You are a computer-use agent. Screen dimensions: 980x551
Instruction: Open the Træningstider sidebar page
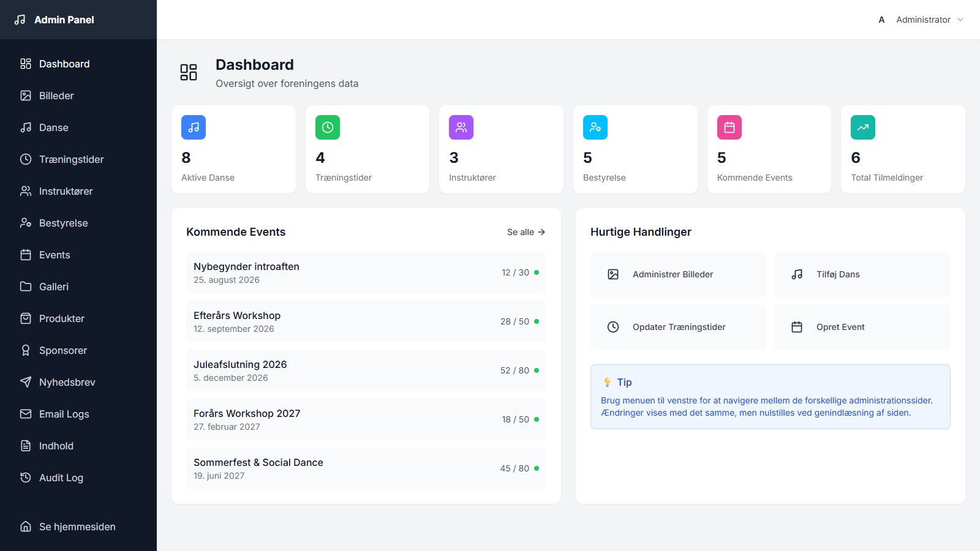tap(78, 159)
